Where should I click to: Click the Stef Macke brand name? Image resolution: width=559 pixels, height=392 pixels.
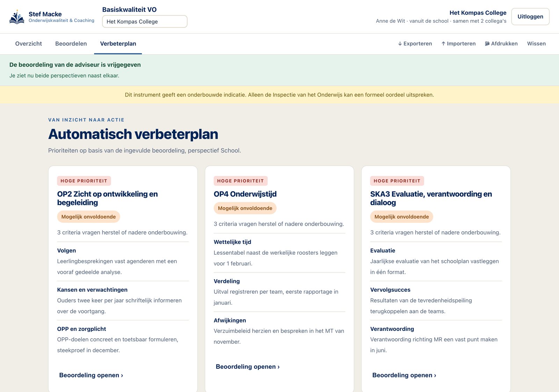[x=45, y=14]
